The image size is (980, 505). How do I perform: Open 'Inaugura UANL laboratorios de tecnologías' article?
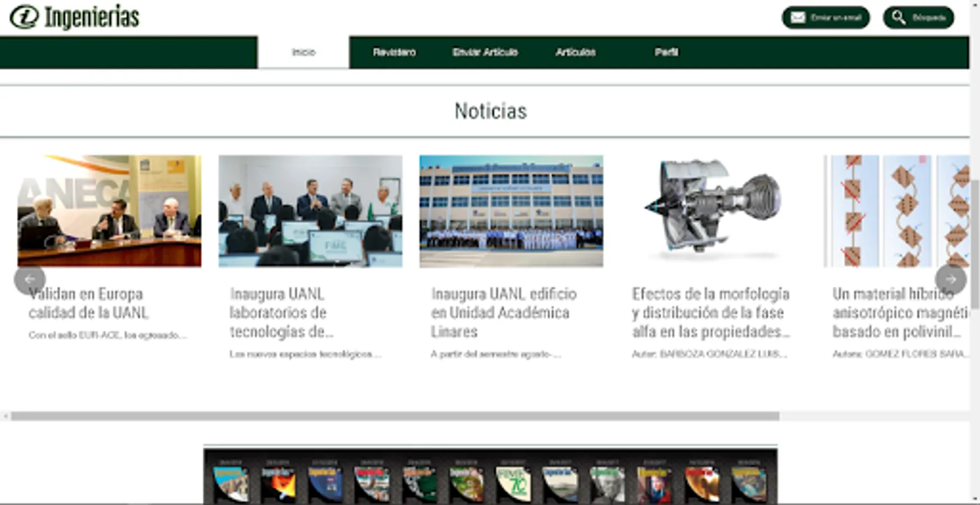281,313
